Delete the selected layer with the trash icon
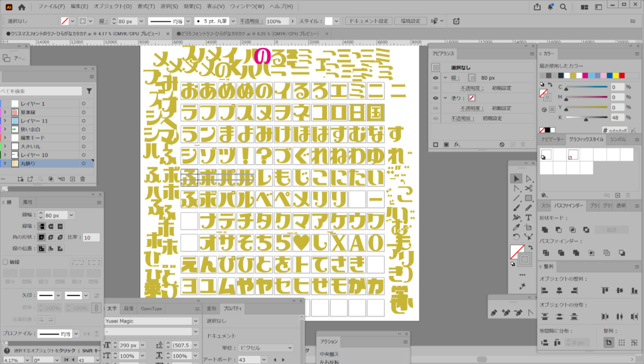The height and width of the screenshot is (364, 644). 82,179
